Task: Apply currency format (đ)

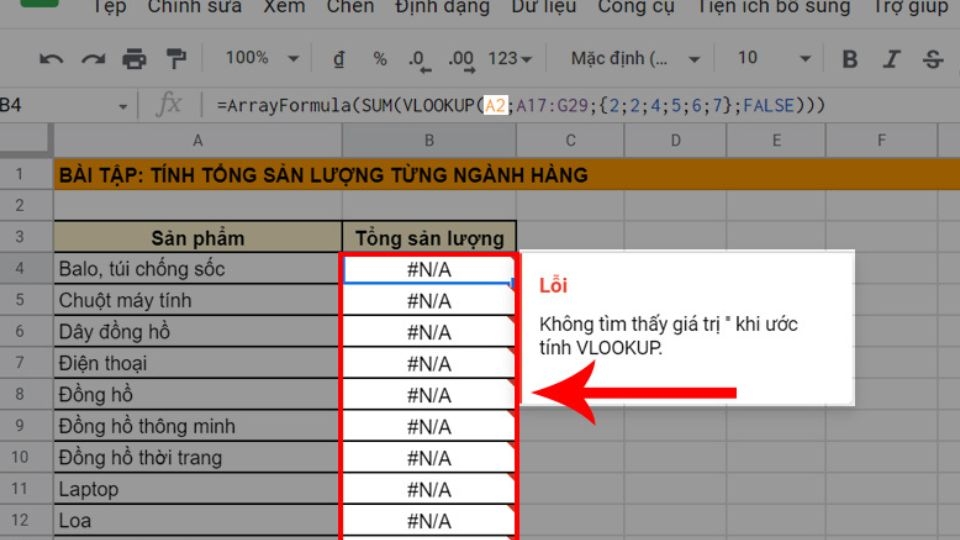Action: click(x=339, y=59)
